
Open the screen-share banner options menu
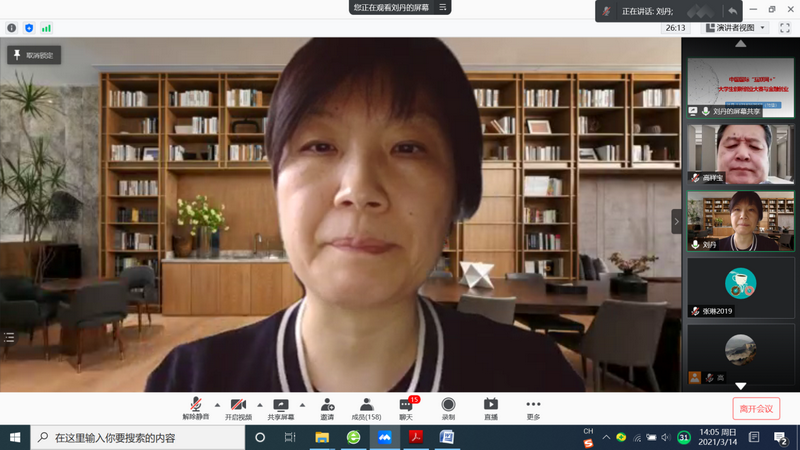pyautogui.click(x=443, y=7)
